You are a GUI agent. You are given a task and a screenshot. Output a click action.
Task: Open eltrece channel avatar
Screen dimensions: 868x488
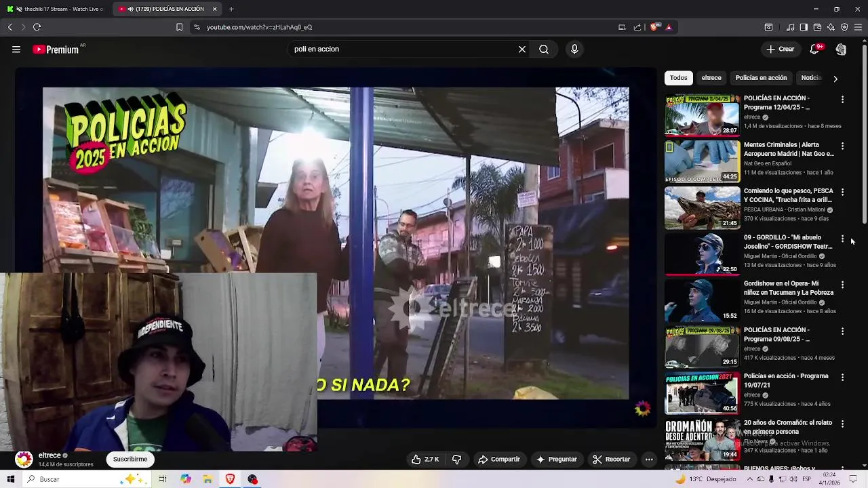(24, 460)
